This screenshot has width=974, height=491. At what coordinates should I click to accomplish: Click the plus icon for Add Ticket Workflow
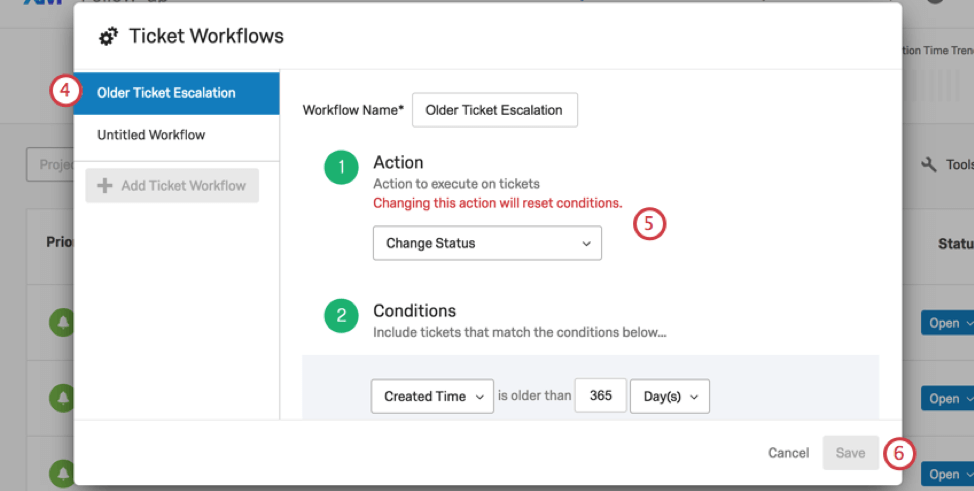[104, 186]
